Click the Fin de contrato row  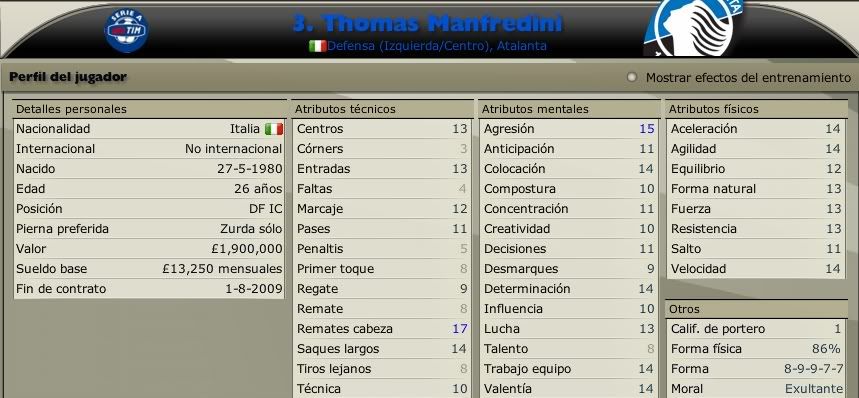[x=149, y=289]
